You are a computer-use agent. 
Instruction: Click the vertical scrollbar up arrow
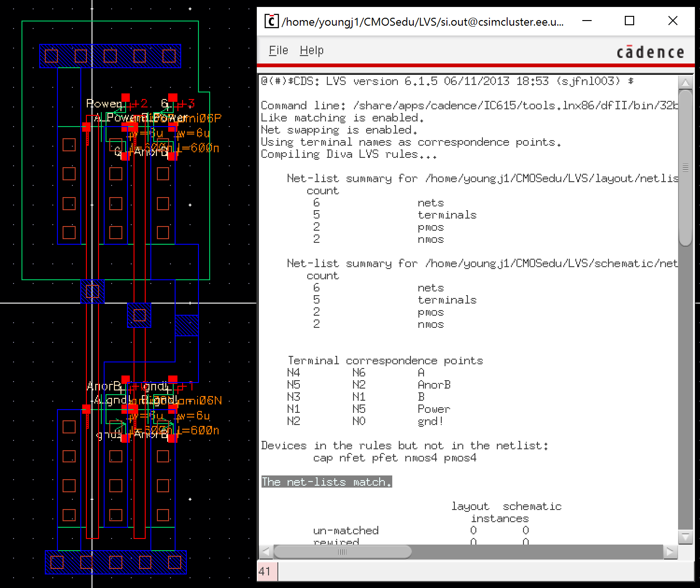[x=685, y=84]
